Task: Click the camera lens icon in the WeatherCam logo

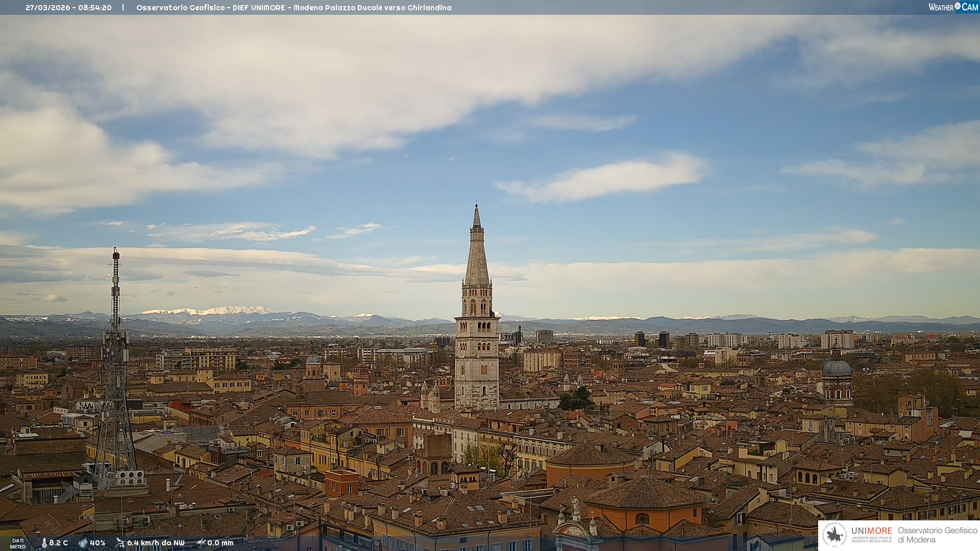Action: (x=958, y=6)
